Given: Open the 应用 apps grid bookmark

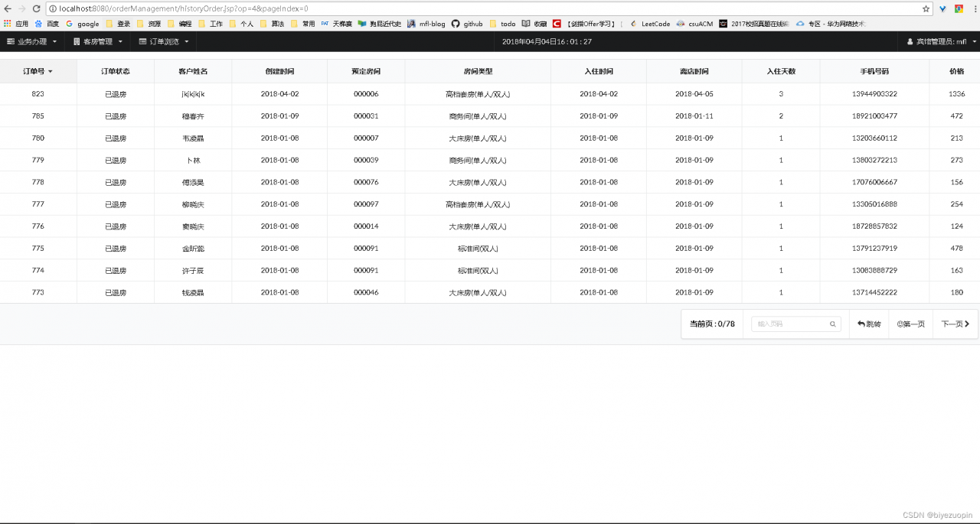Looking at the screenshot, I should point(16,24).
